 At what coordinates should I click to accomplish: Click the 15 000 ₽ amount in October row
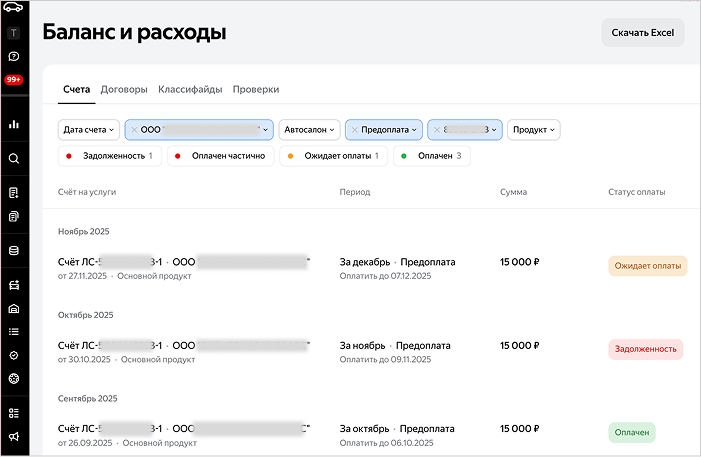point(519,429)
